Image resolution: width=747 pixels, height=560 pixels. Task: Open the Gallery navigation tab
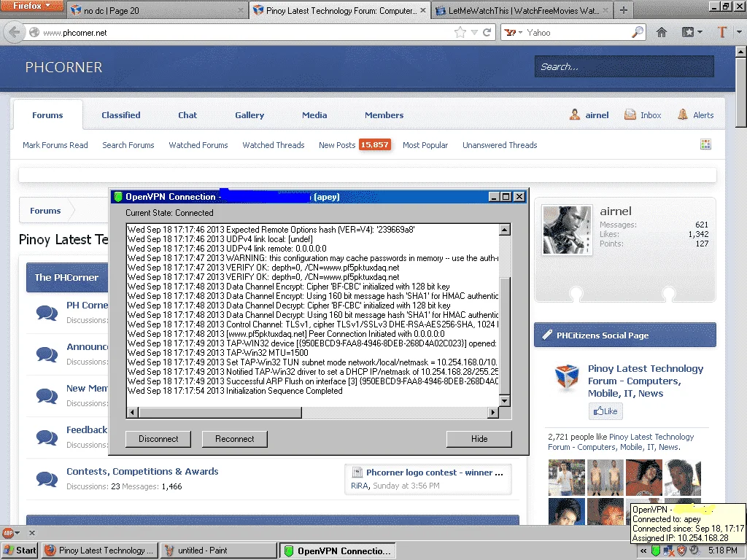(x=249, y=115)
